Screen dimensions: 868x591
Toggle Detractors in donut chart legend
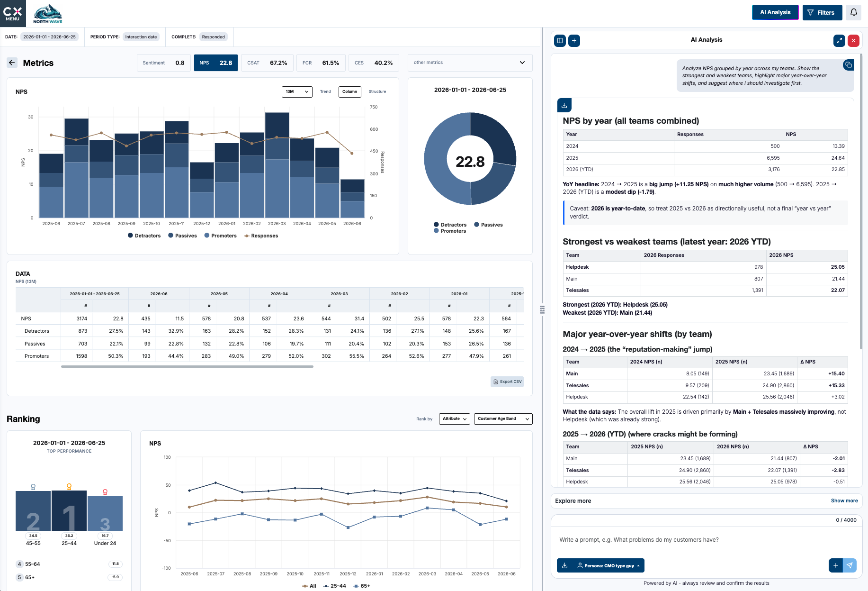coord(450,225)
